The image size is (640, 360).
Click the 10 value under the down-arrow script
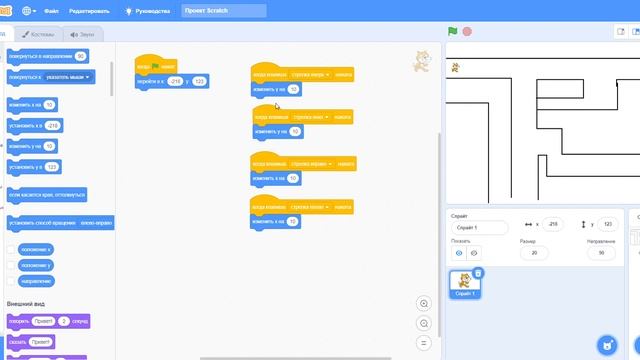(x=295, y=131)
